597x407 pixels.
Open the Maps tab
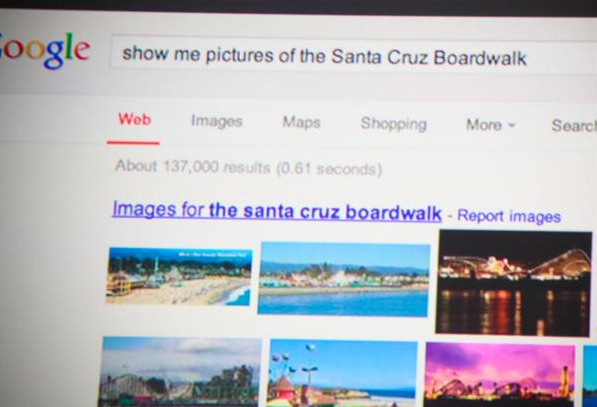301,122
